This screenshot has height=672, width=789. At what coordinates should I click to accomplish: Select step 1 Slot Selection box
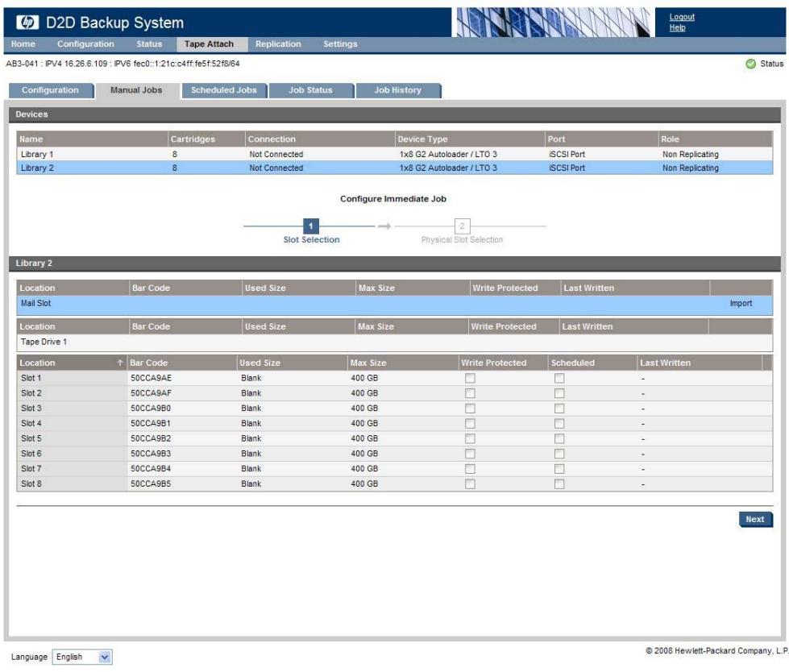pos(310,226)
